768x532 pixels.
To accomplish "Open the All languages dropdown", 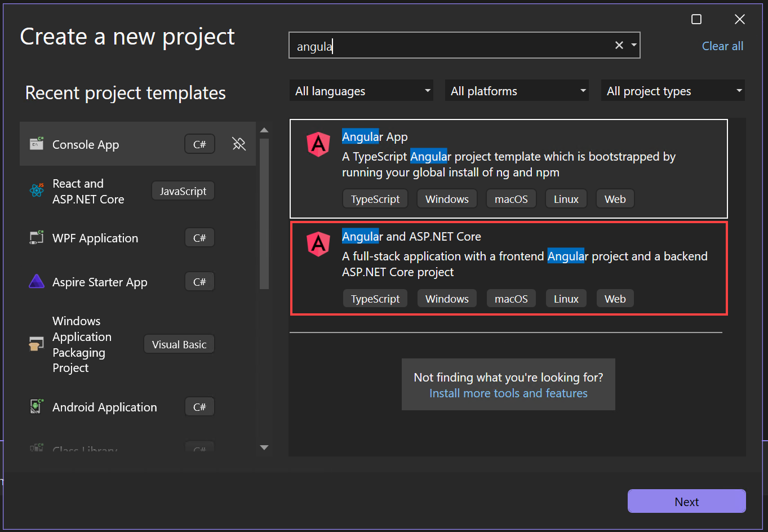I will click(361, 90).
